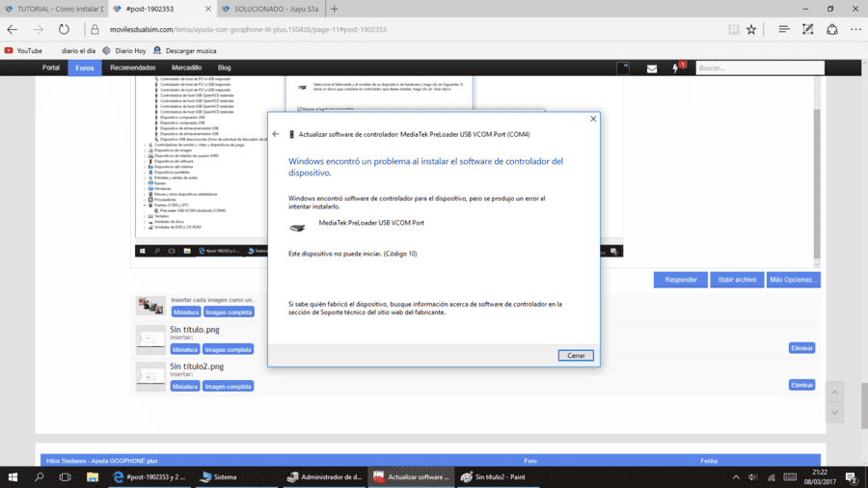The height and width of the screenshot is (488, 868).
Task: Open Recomendados menu item
Action: pos(133,68)
